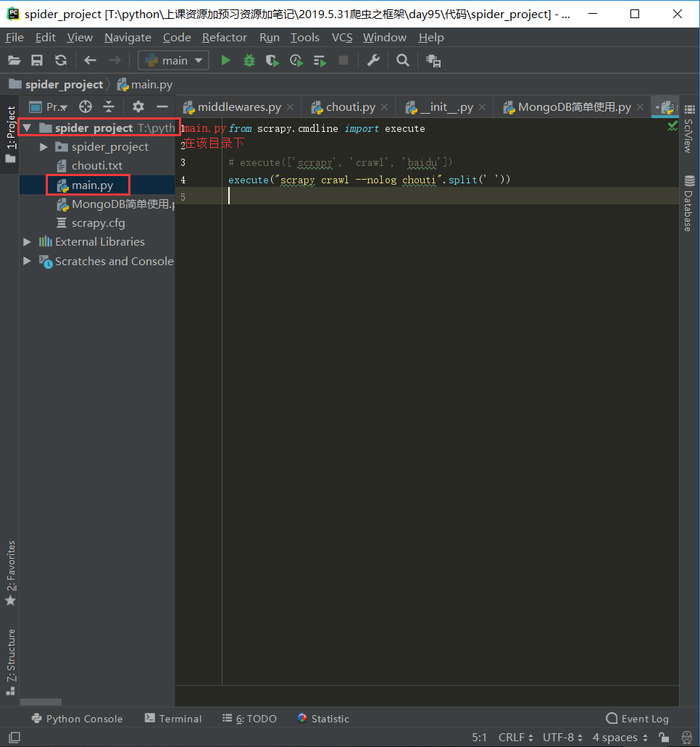This screenshot has height=747, width=700.
Task: Open the Event Log panel
Action: coord(638,719)
